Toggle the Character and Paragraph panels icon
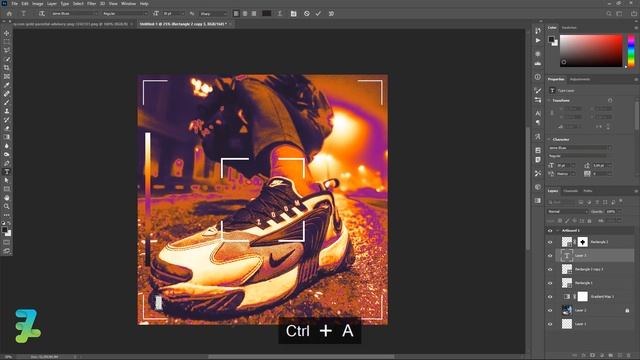 [x=293, y=13]
